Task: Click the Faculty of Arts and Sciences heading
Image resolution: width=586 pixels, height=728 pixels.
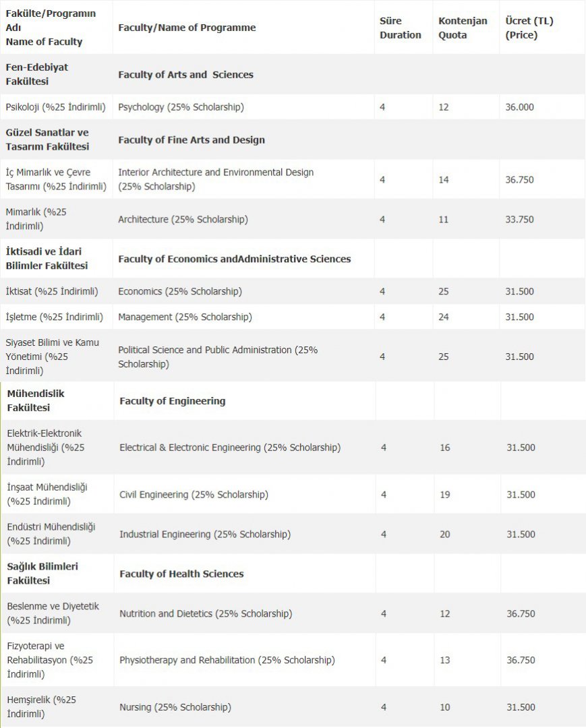Action: point(185,75)
